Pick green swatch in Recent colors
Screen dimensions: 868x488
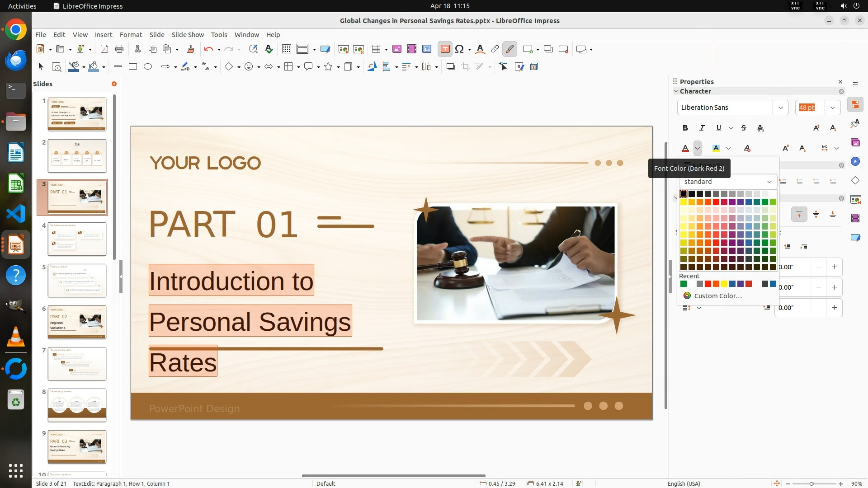pyautogui.click(x=684, y=284)
